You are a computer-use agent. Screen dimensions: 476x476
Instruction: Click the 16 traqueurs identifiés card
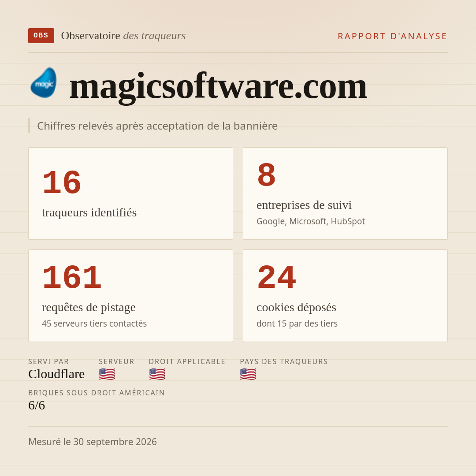[130, 193]
